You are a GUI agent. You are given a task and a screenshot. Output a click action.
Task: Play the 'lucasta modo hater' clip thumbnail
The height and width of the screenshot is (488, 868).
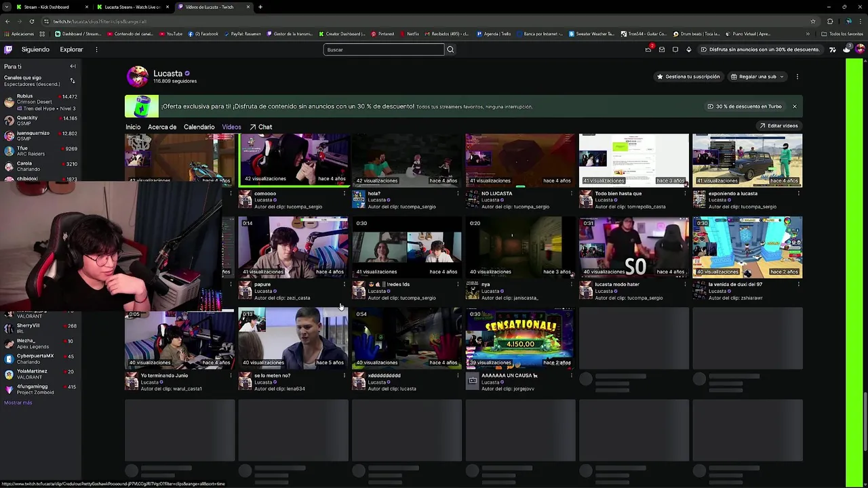tap(633, 247)
